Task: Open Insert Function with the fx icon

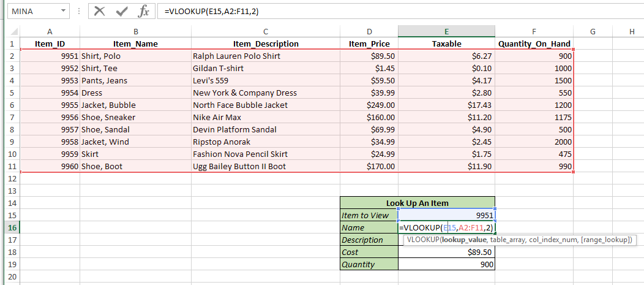Action: click(x=143, y=12)
